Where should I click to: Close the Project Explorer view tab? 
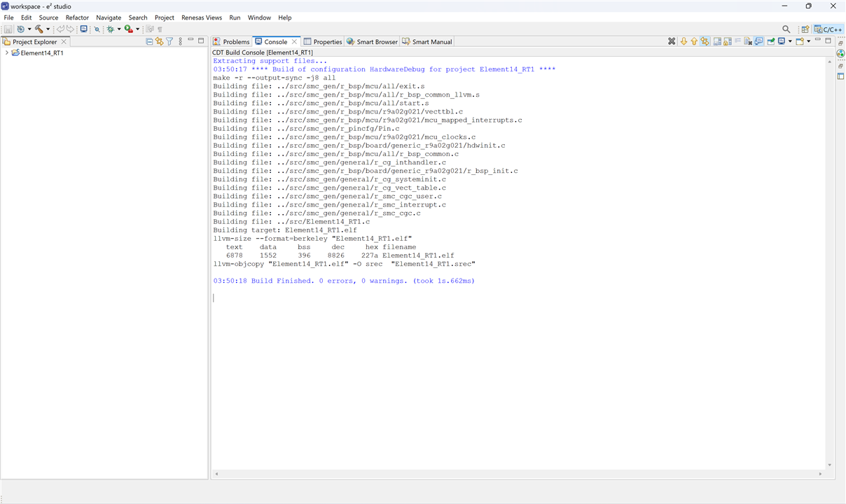click(x=64, y=42)
